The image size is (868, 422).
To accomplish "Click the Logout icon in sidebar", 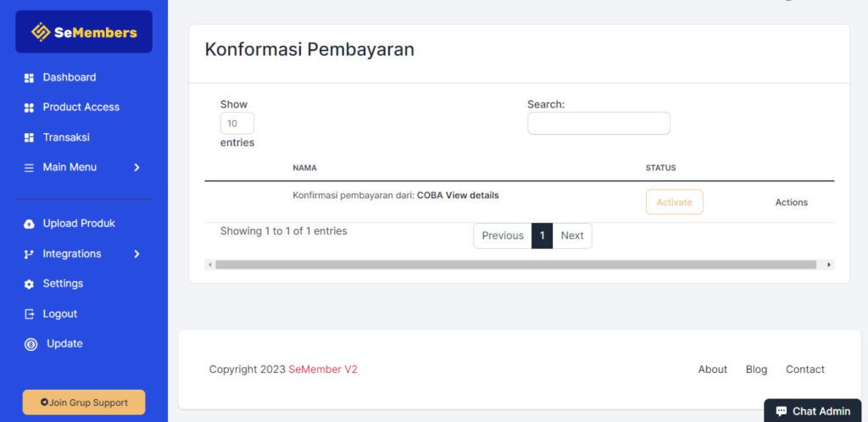I will coord(29,314).
